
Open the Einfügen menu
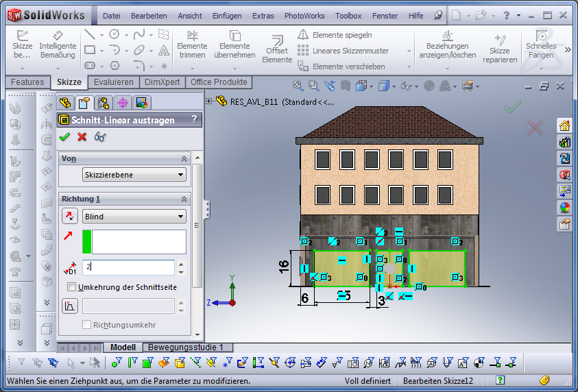point(227,16)
